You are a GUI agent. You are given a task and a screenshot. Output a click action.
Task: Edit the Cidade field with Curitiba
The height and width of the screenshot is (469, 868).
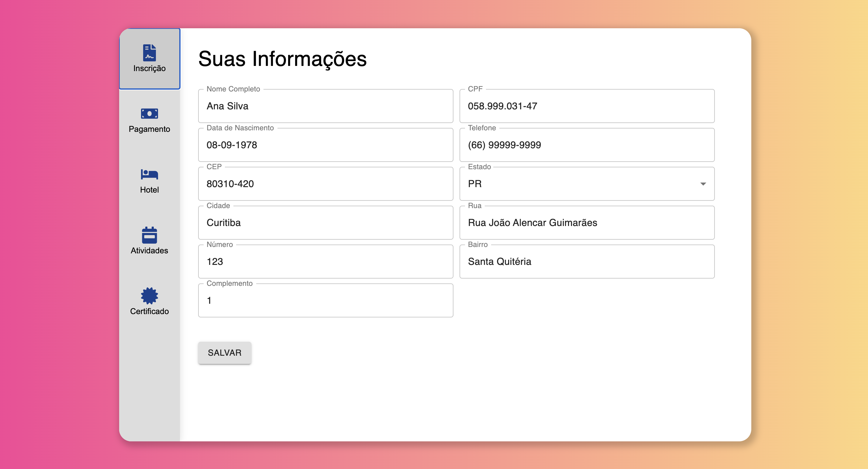325,223
